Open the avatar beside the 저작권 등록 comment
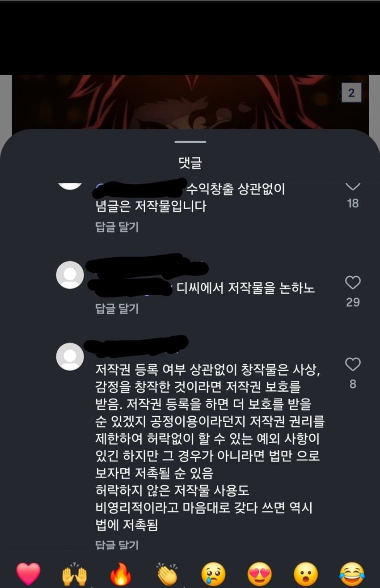The width and height of the screenshot is (380, 588). (70, 356)
